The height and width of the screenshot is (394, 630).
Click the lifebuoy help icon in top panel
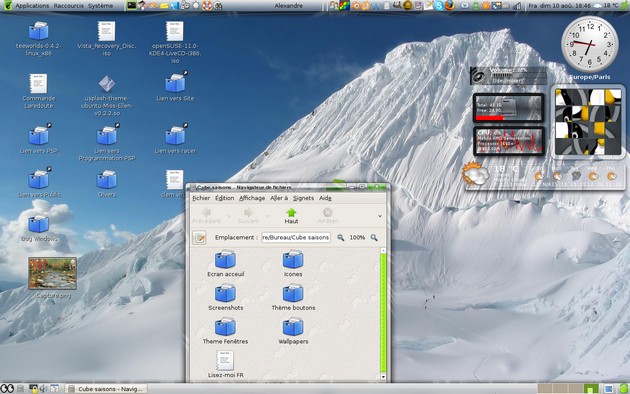207,6
